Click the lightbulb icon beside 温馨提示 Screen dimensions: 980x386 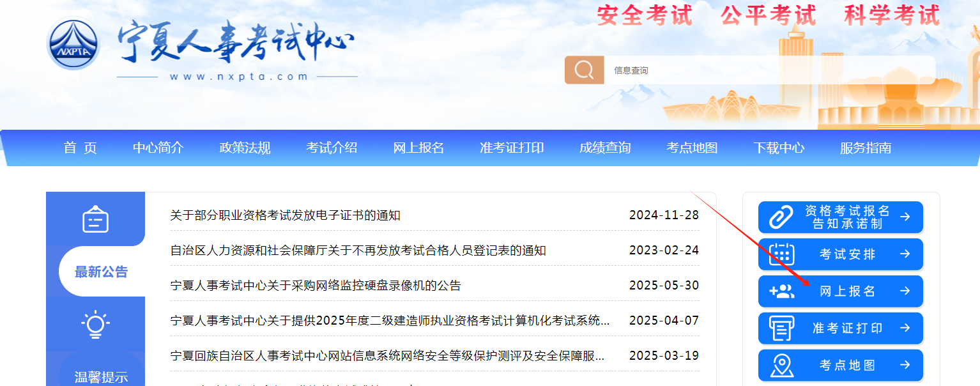95,325
